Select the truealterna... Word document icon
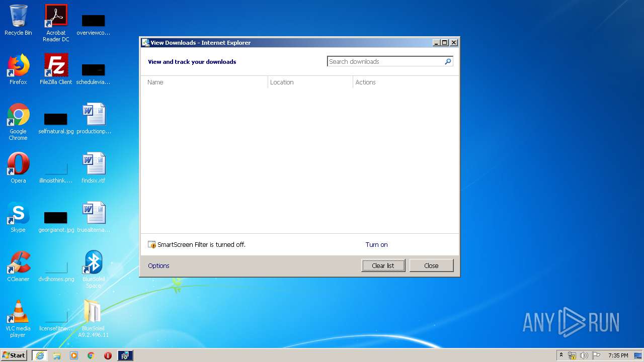The image size is (644, 362). (x=94, y=217)
